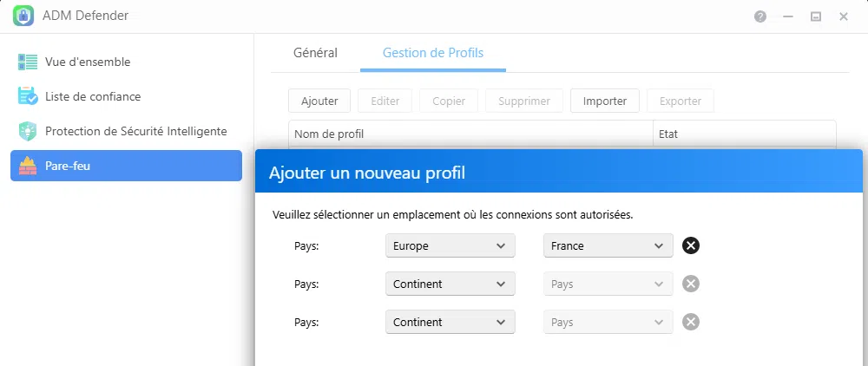Click the Pare-feu firewall icon
The image size is (868, 366).
[x=28, y=166]
